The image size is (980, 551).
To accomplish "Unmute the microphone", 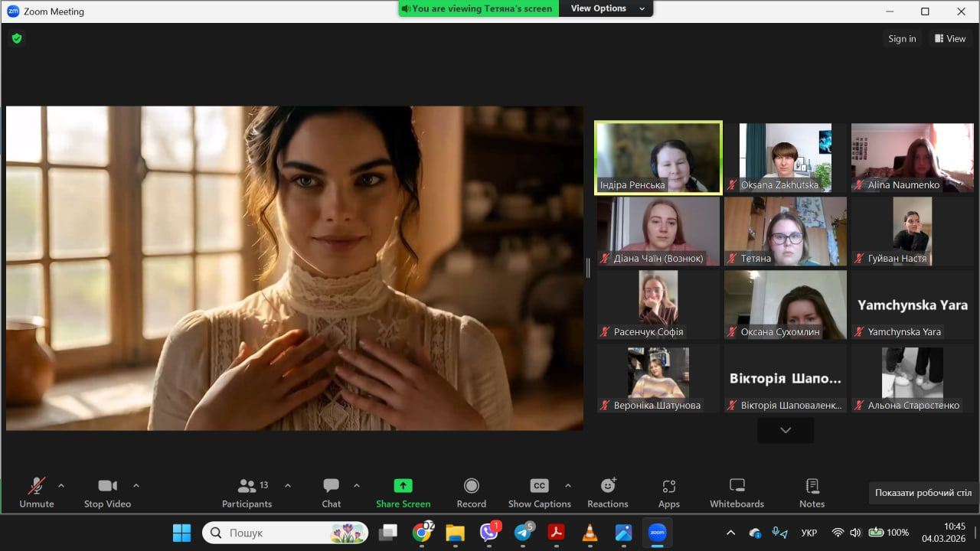I will point(36,493).
